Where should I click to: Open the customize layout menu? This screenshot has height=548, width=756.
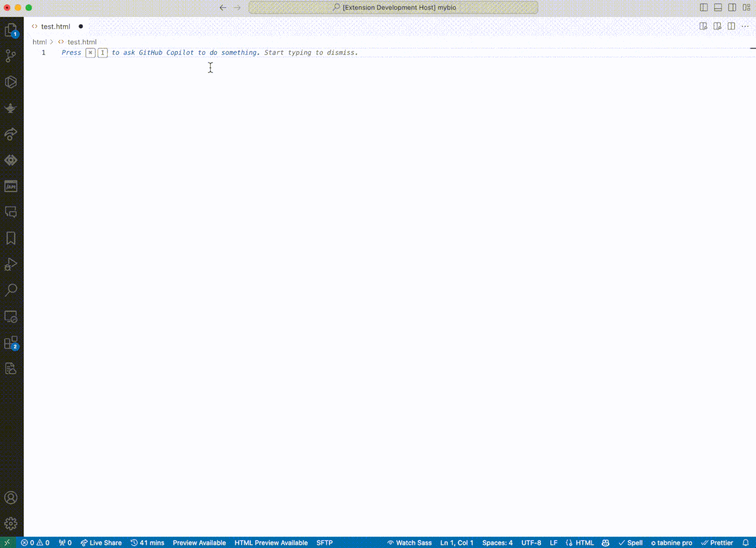tap(747, 8)
